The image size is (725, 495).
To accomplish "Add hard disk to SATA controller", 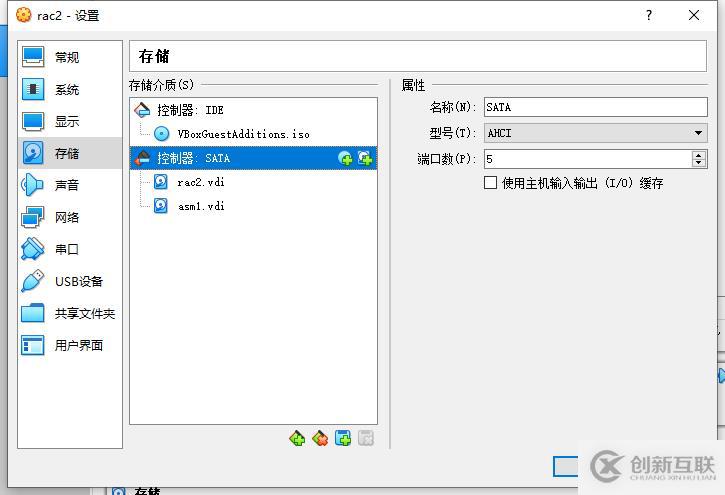I will [365, 159].
